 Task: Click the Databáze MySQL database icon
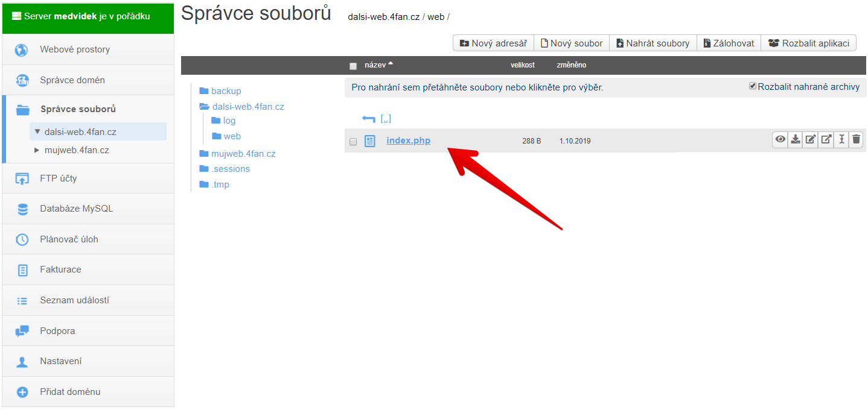pyautogui.click(x=23, y=209)
